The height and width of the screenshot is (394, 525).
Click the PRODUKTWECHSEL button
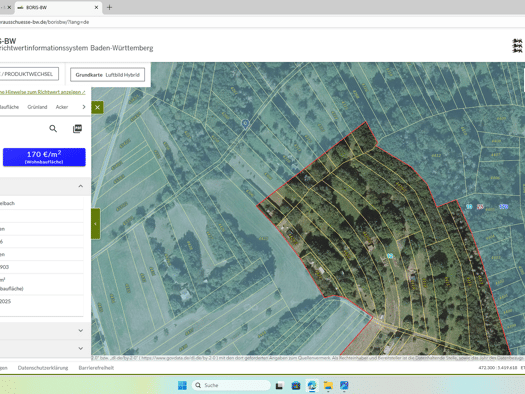click(29, 74)
